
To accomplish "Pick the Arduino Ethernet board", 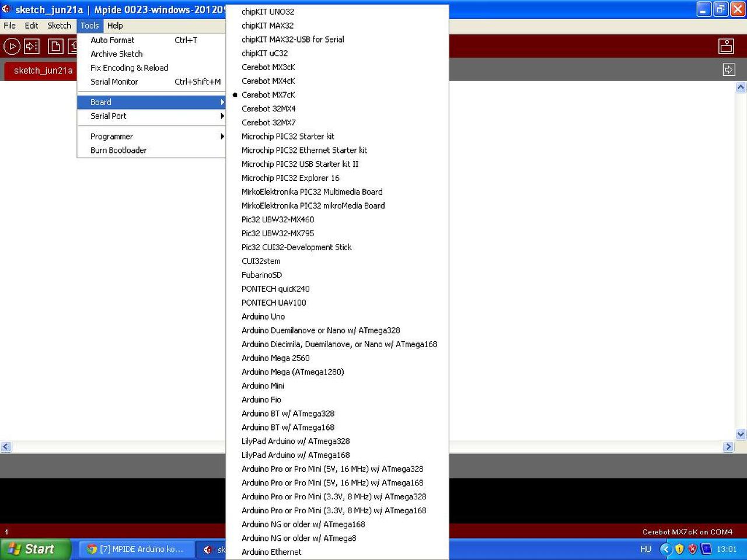I will 337,552.
